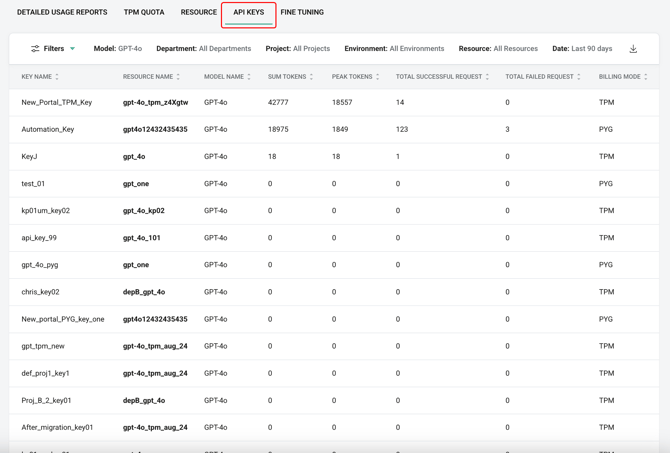Change the Department filter All Departments
670x453 pixels.
pos(204,49)
